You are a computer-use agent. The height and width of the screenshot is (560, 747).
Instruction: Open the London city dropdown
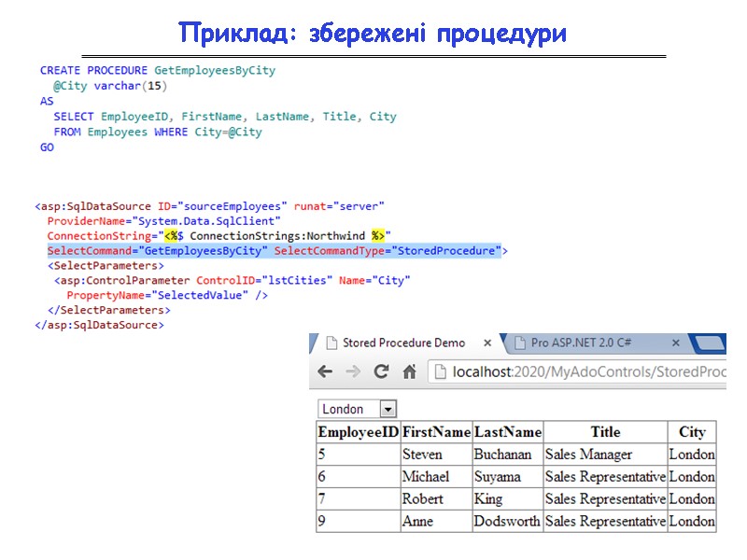358,409
